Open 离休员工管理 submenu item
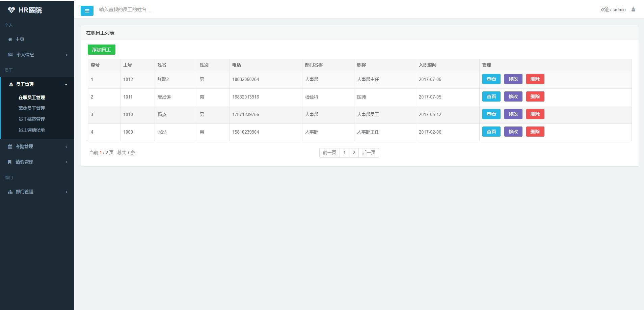The height and width of the screenshot is (310, 644). [32, 108]
